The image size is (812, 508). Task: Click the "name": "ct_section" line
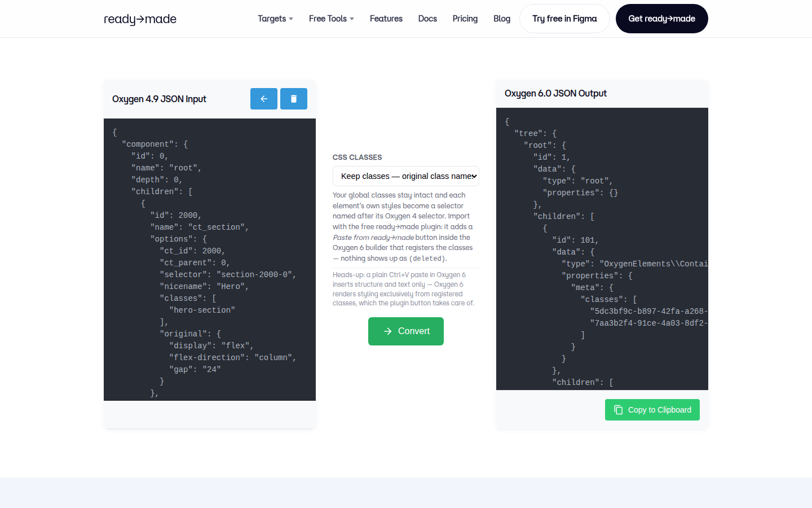coord(200,227)
